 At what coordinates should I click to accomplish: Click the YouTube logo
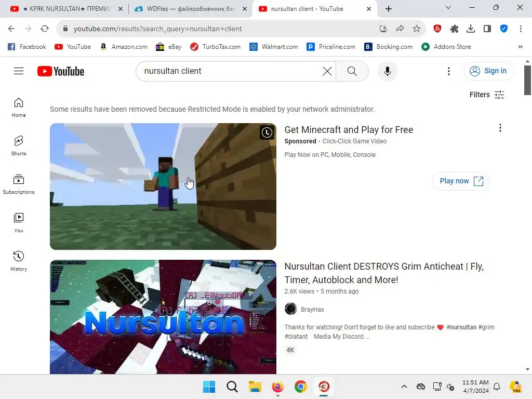pyautogui.click(x=61, y=71)
